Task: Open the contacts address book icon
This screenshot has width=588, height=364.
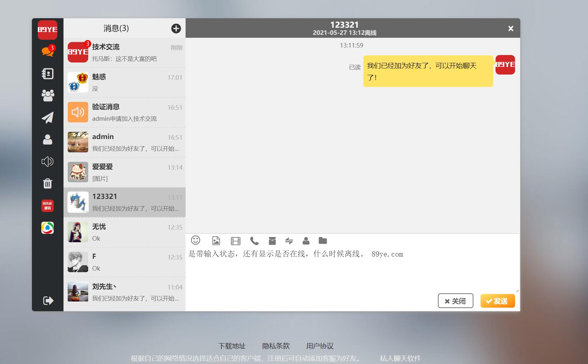Action: coord(48,74)
